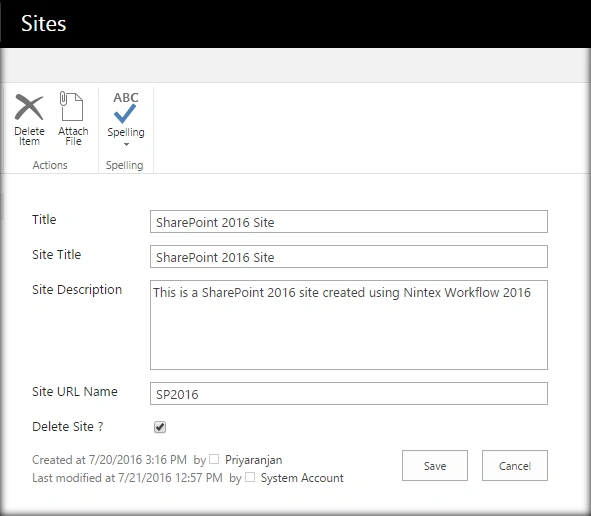Viewport: 591px width, 516px height.
Task: Click the Site URL Name label
Action: pos(75,392)
